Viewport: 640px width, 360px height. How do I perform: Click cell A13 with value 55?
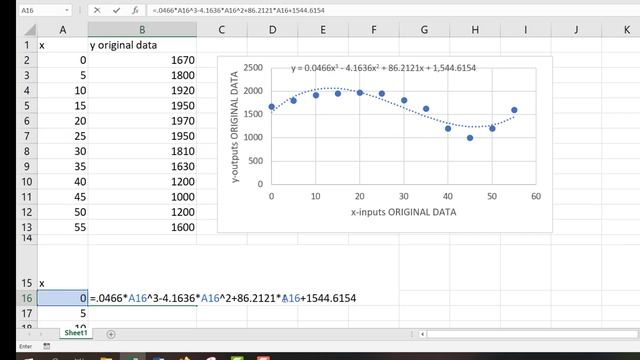point(62,227)
